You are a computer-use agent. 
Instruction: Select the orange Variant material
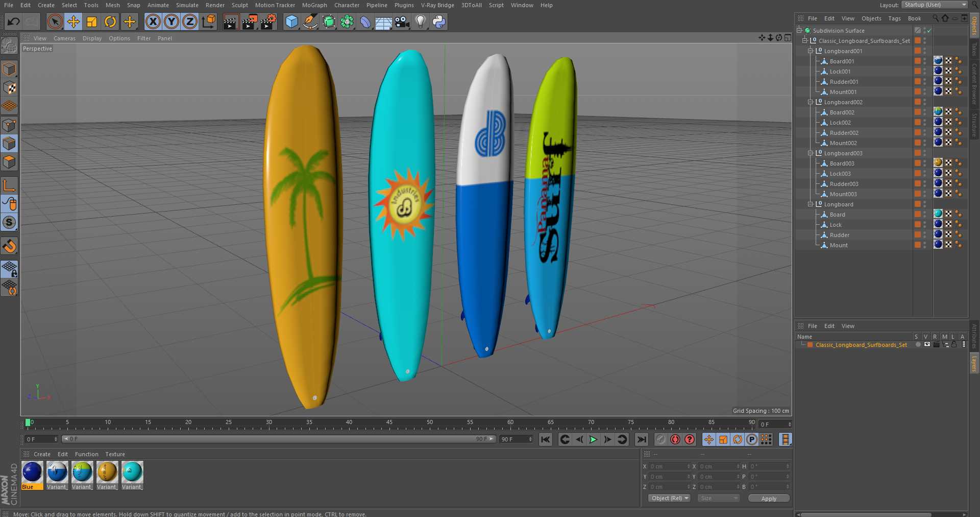pos(107,475)
